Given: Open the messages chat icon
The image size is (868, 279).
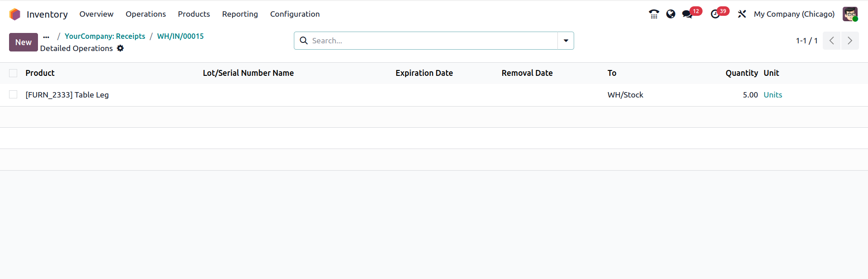Looking at the screenshot, I should [687, 14].
